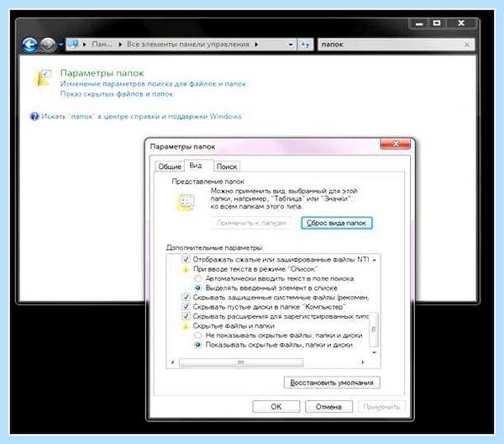Click the Применить button
504x444 pixels.
coord(381,407)
